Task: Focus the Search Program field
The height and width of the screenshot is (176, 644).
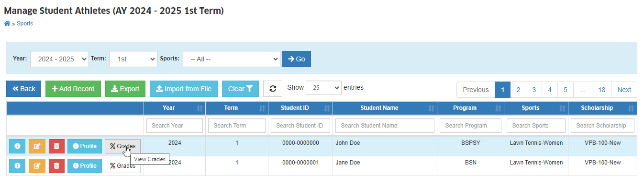Action: tap(470, 126)
